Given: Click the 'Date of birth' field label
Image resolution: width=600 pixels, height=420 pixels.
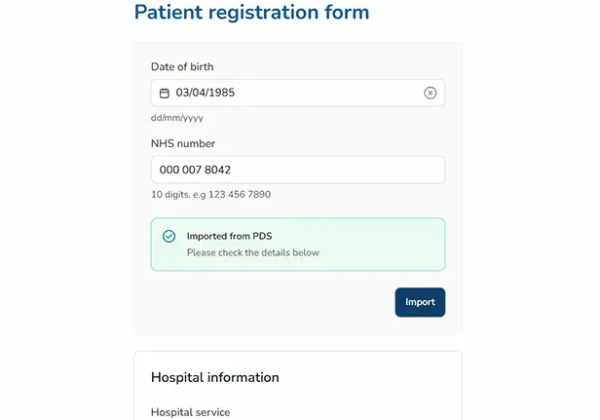Looking at the screenshot, I should (x=182, y=67).
